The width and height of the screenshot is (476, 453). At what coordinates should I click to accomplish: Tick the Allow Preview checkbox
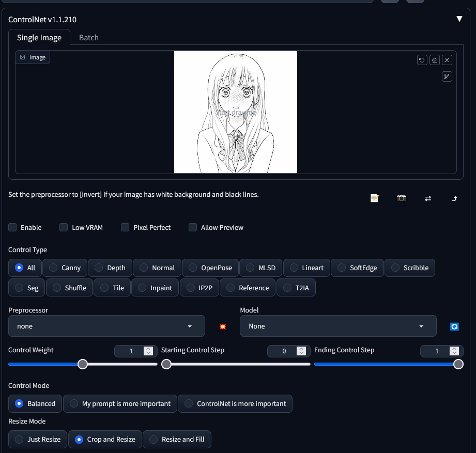193,227
